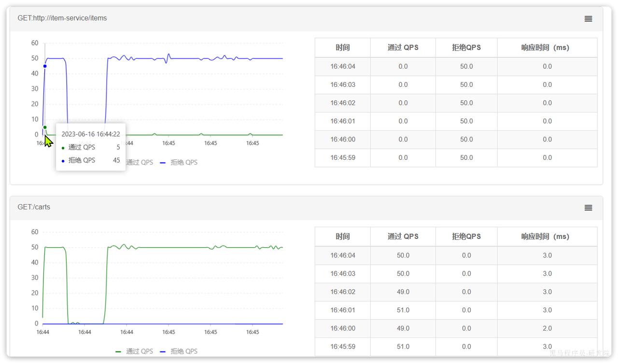Screen dimensions: 618x364
Task: Select 16:46:02 time cell in item-service table
Action: tap(343, 103)
